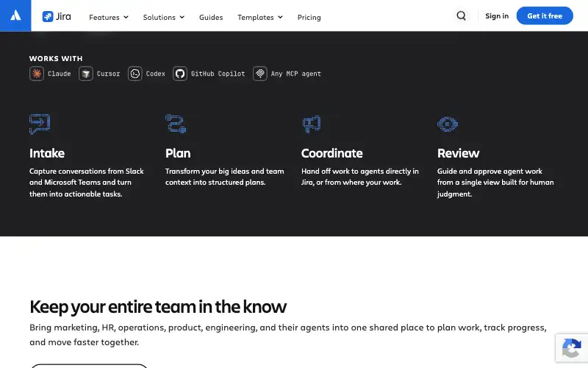Screen dimensions: 588x368
Task: Click the Cursor cube icon
Action: click(86, 74)
